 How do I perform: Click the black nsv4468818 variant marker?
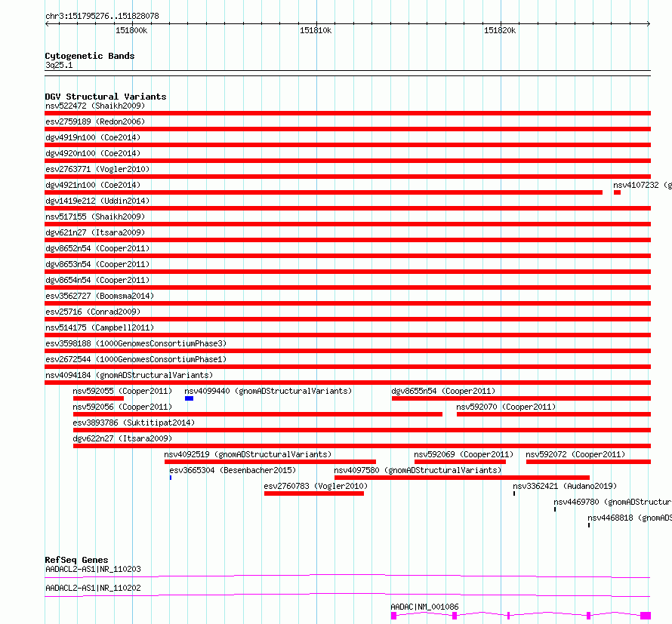[589, 525]
